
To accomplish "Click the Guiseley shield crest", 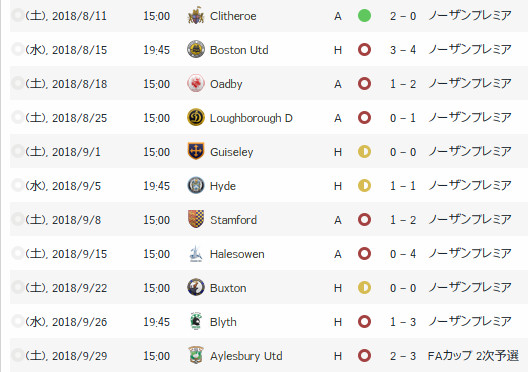I will point(196,151).
